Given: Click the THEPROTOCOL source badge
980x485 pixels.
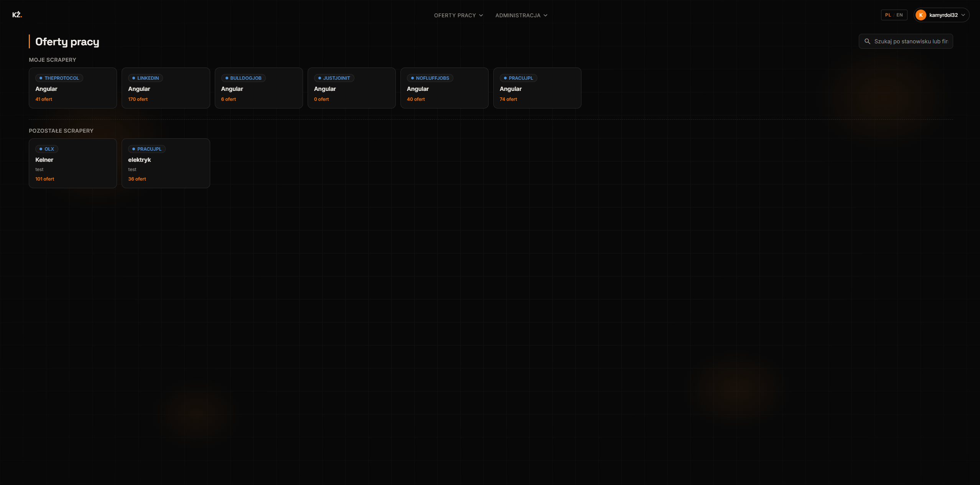Looking at the screenshot, I should 59,78.
